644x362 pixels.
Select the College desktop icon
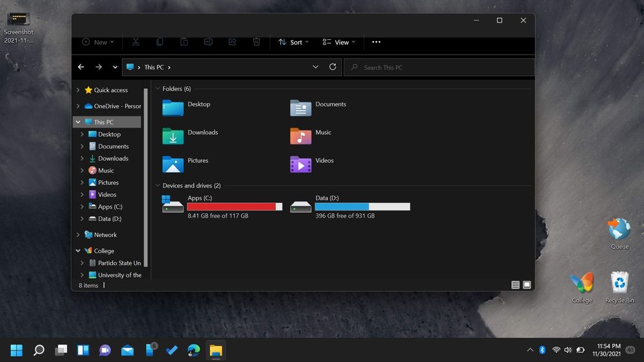pos(582,287)
